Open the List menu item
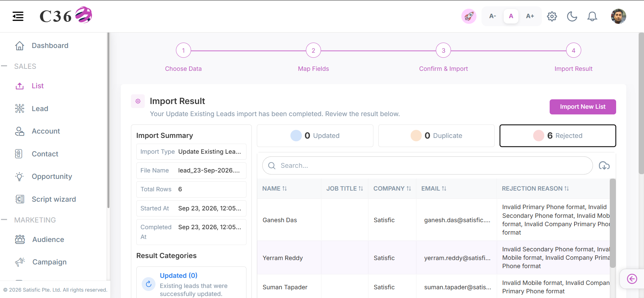 click(38, 86)
